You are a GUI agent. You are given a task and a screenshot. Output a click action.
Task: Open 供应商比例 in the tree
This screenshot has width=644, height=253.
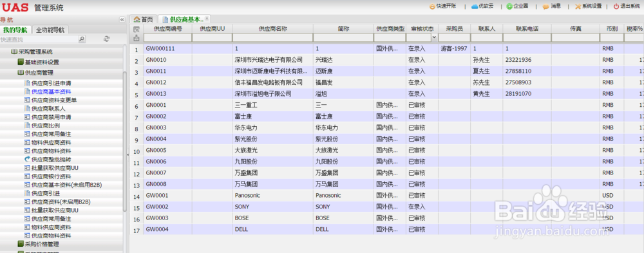coord(45,126)
